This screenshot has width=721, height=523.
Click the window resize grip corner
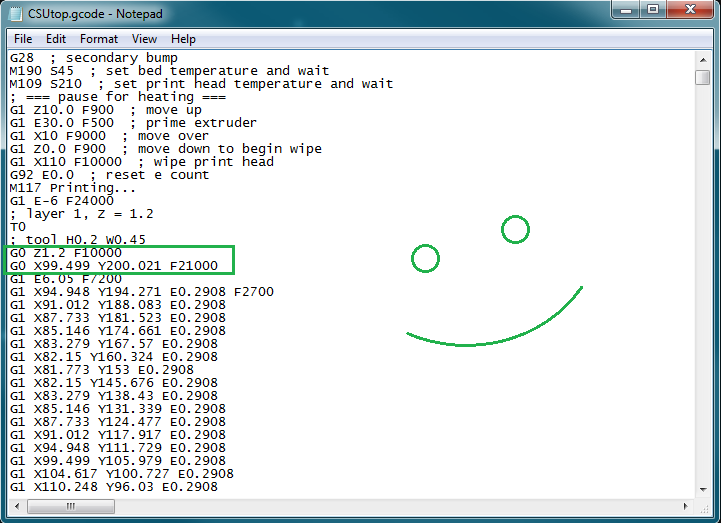click(704, 507)
